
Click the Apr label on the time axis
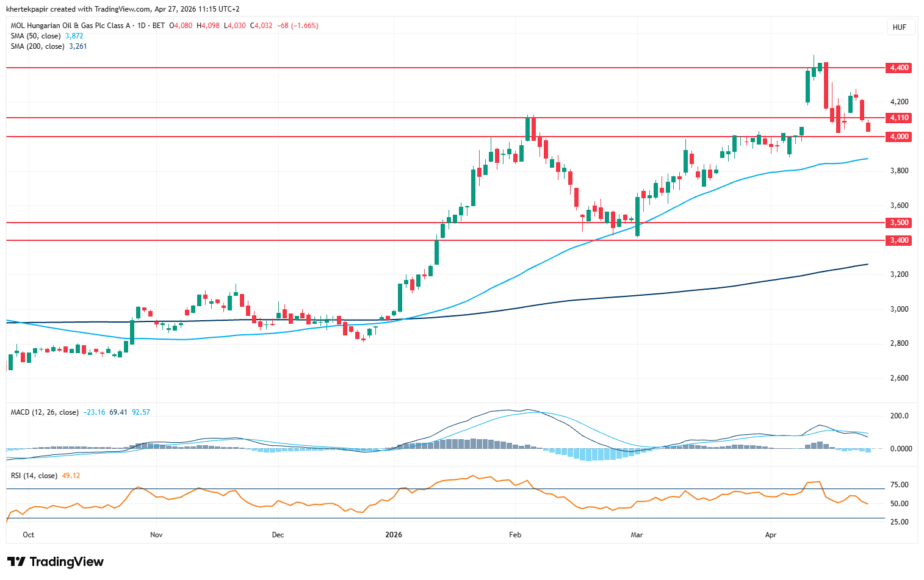771,535
